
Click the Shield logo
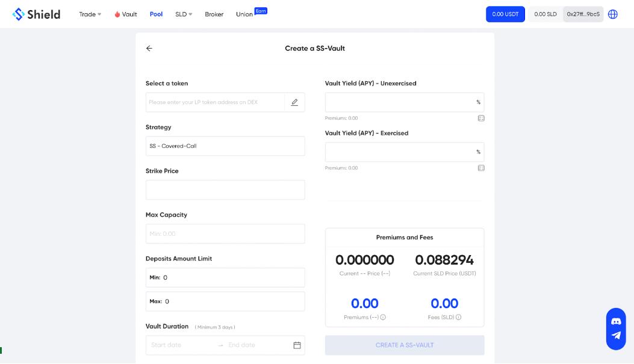coord(36,14)
